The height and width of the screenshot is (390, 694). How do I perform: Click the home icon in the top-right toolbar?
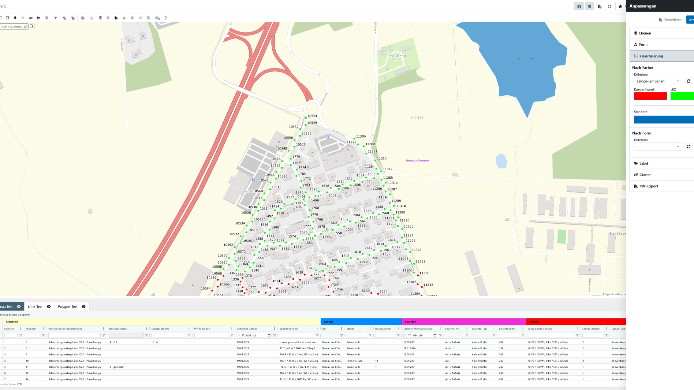point(620,6)
